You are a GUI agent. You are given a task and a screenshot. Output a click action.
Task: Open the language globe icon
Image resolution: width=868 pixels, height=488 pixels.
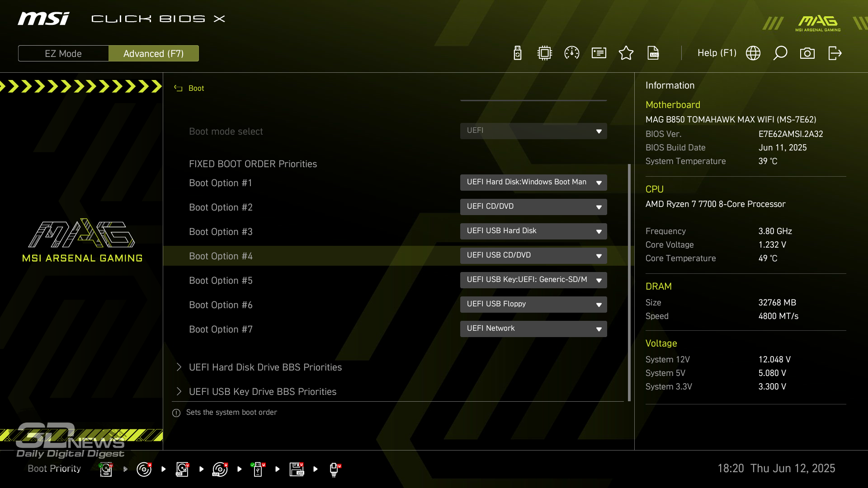coord(753,53)
